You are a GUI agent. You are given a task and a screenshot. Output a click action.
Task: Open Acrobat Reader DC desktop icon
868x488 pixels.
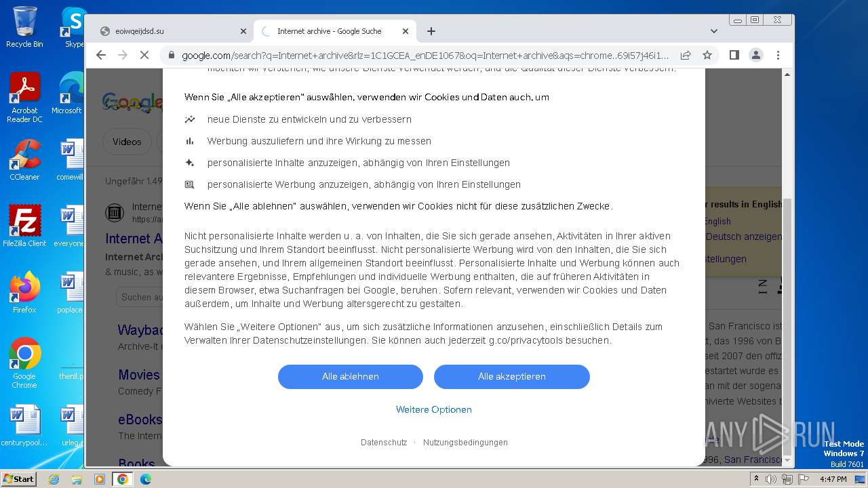click(24, 98)
